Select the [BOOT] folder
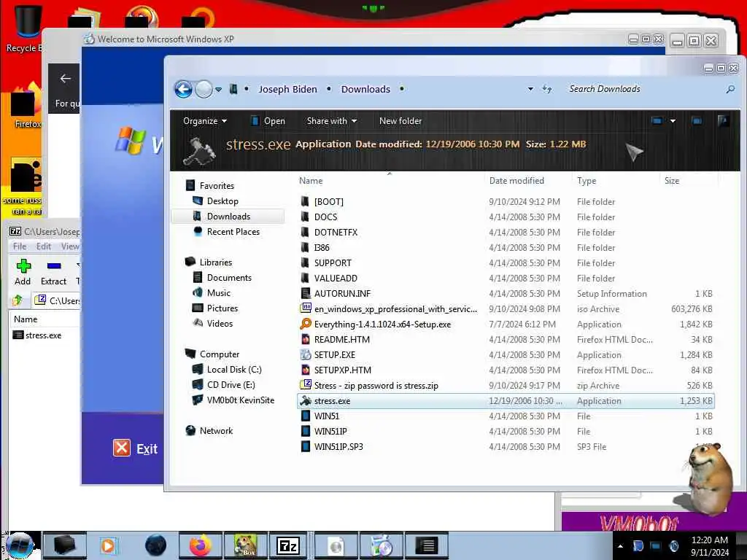 click(328, 202)
